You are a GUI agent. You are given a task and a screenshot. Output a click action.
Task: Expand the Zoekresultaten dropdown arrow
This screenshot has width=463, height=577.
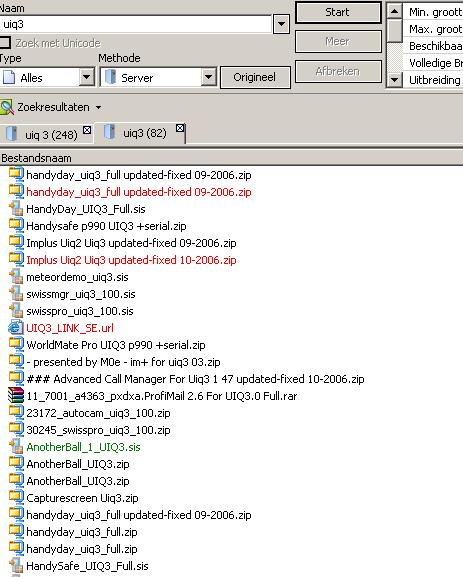coord(98,107)
